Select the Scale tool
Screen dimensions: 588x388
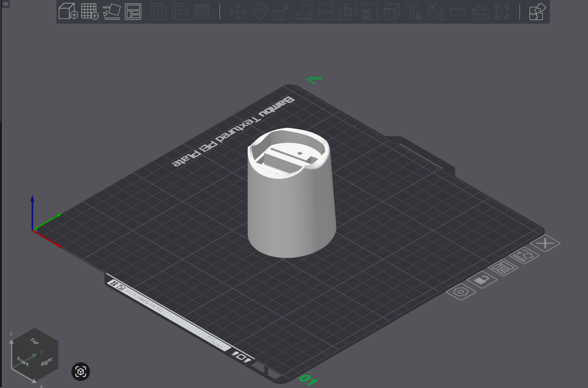coord(281,12)
